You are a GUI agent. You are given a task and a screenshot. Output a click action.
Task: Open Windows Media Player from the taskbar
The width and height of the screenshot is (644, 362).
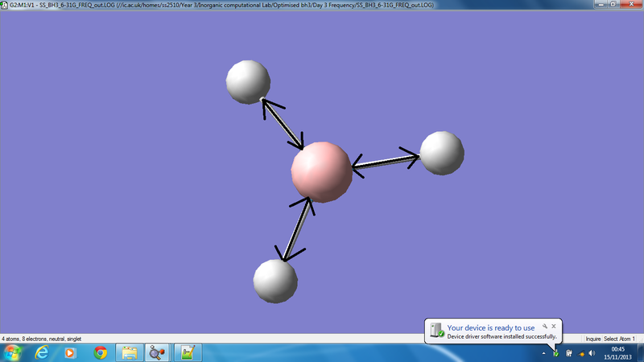pyautogui.click(x=70, y=352)
